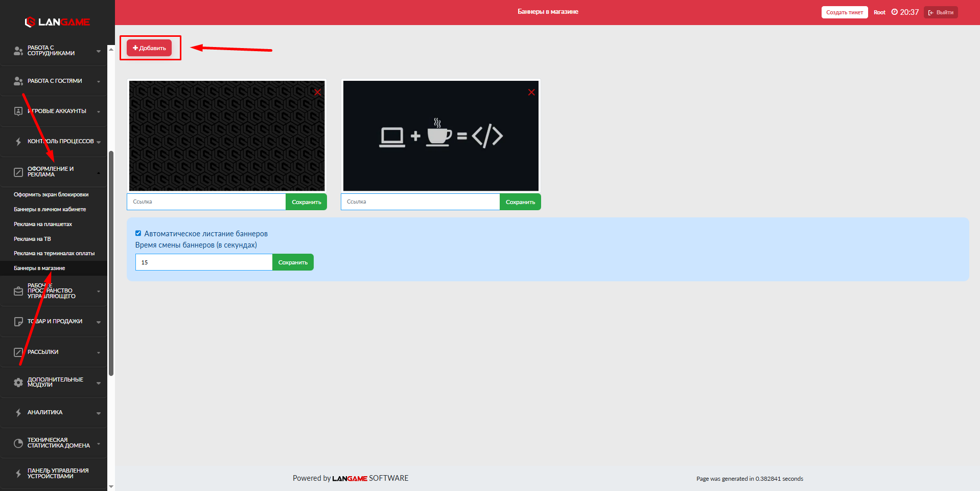The image size is (980, 491).
Task: Expand Аналитика menu arrow
Action: click(99, 413)
